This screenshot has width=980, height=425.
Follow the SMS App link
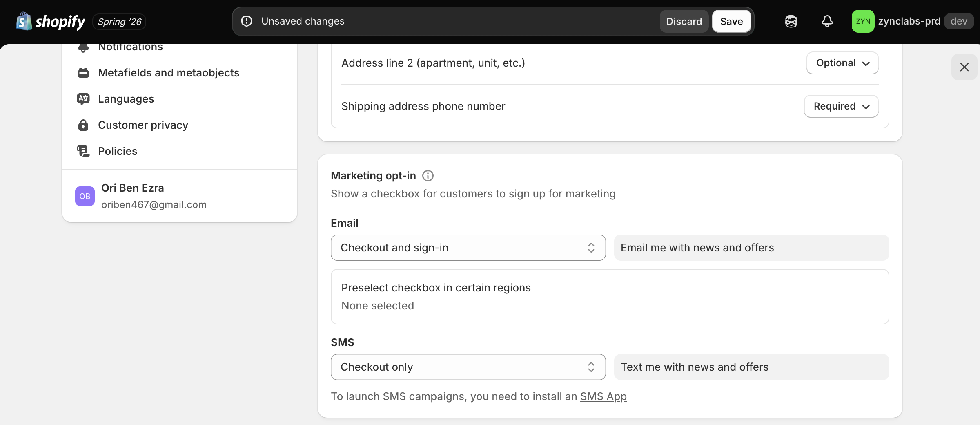click(x=603, y=396)
